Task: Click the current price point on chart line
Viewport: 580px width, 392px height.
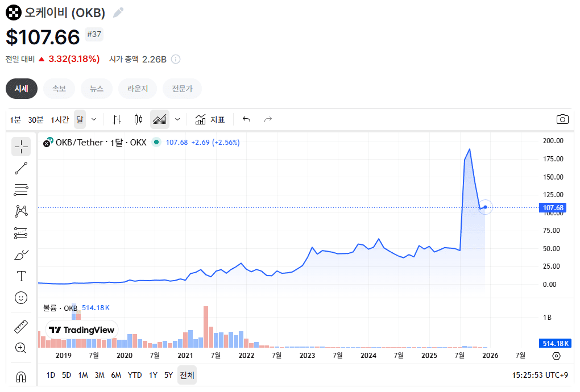Action: [x=485, y=207]
